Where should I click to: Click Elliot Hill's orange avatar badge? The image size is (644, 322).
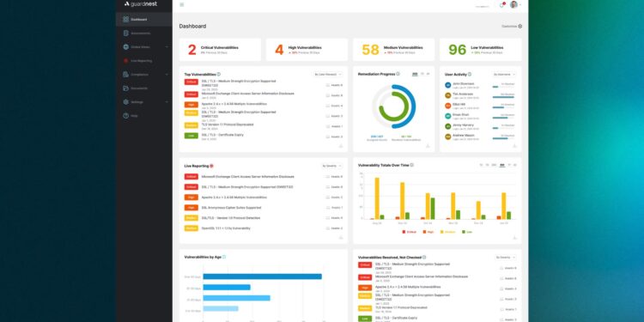(x=447, y=106)
